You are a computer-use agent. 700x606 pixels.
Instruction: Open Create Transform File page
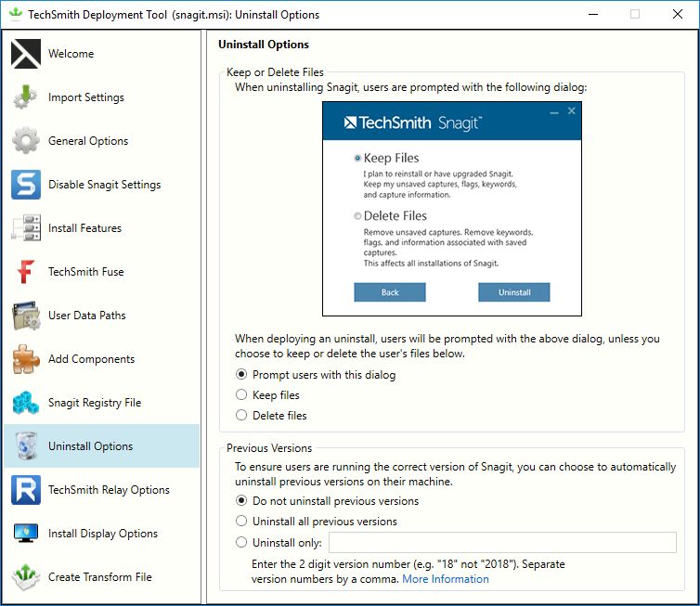coord(100,577)
